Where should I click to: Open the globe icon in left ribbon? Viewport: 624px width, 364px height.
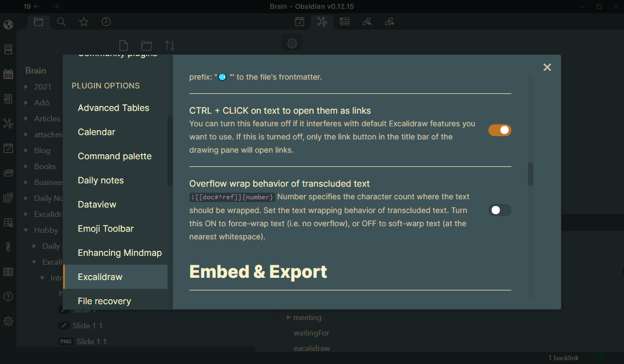(x=8, y=25)
